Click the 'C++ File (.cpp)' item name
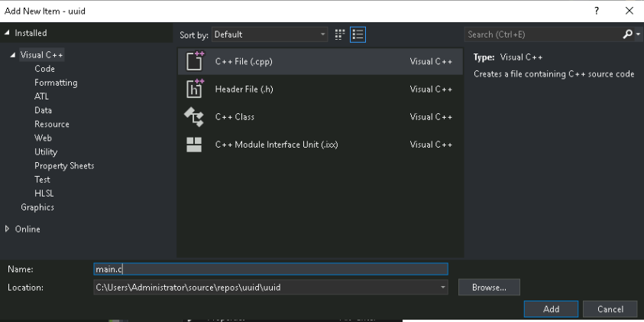The image size is (644, 322). (x=244, y=62)
